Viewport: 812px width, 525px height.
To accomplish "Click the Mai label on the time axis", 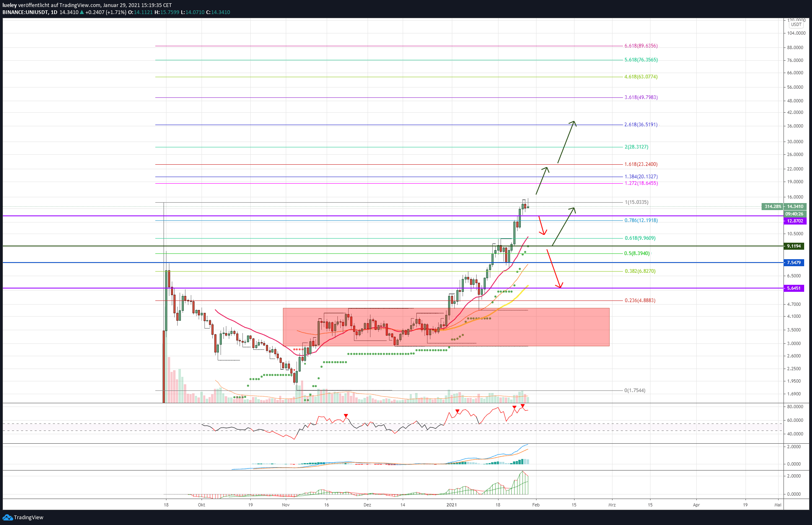I will click(x=778, y=504).
